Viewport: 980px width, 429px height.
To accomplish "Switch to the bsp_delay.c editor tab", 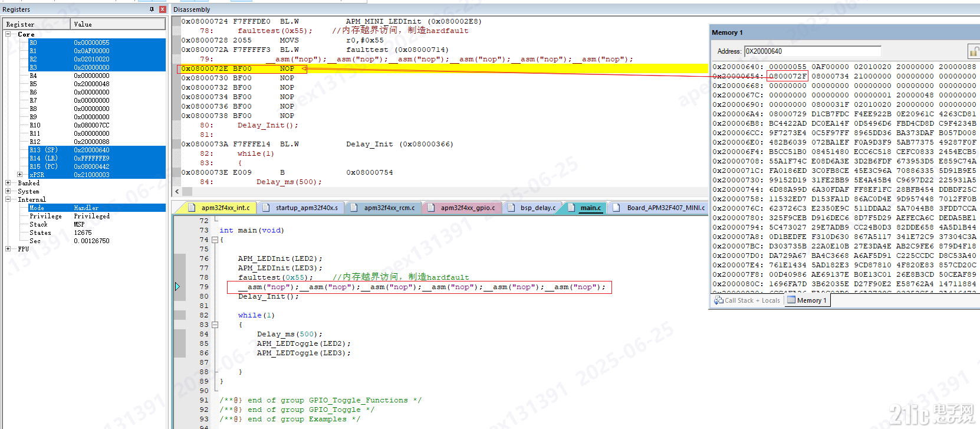I will [x=531, y=208].
